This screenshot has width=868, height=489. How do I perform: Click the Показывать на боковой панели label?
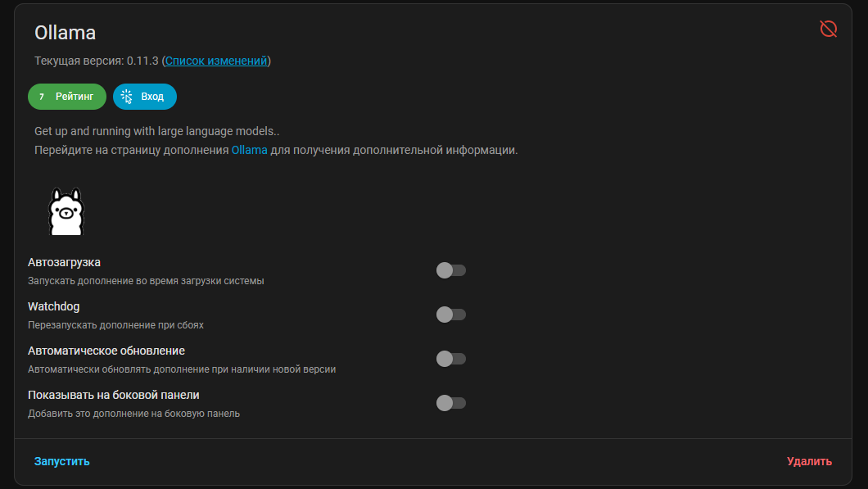click(x=114, y=396)
